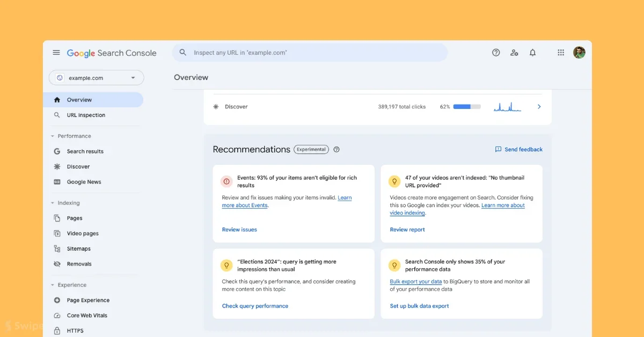The image size is (644, 337).
Task: Click the Experimental badge
Action: click(311, 149)
